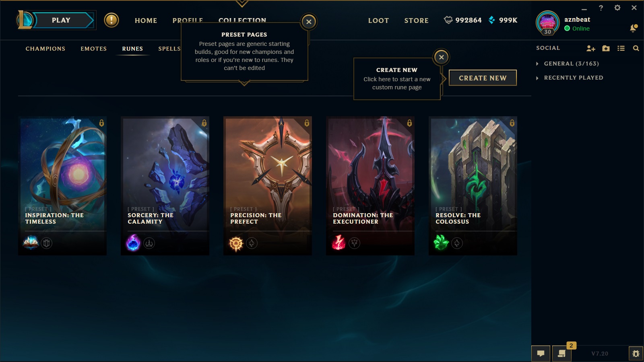Viewport: 644px width, 362px height.
Task: Open the friends list view options icon
Action: point(621,48)
